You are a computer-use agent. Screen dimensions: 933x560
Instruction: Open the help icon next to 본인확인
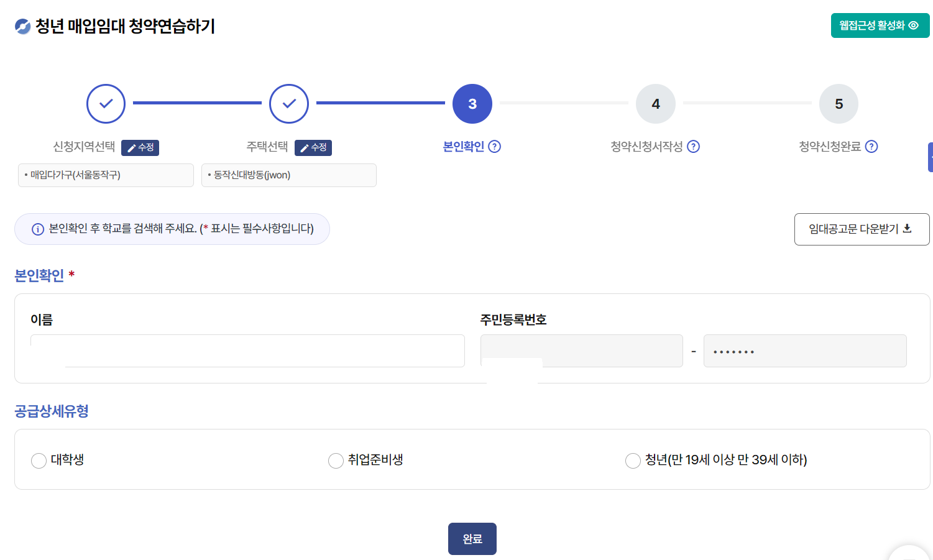pyautogui.click(x=494, y=147)
